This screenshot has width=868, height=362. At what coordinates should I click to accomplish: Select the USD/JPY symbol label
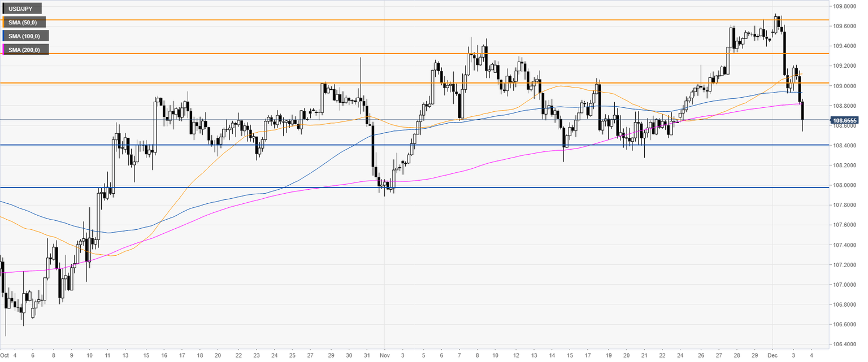pyautogui.click(x=21, y=8)
